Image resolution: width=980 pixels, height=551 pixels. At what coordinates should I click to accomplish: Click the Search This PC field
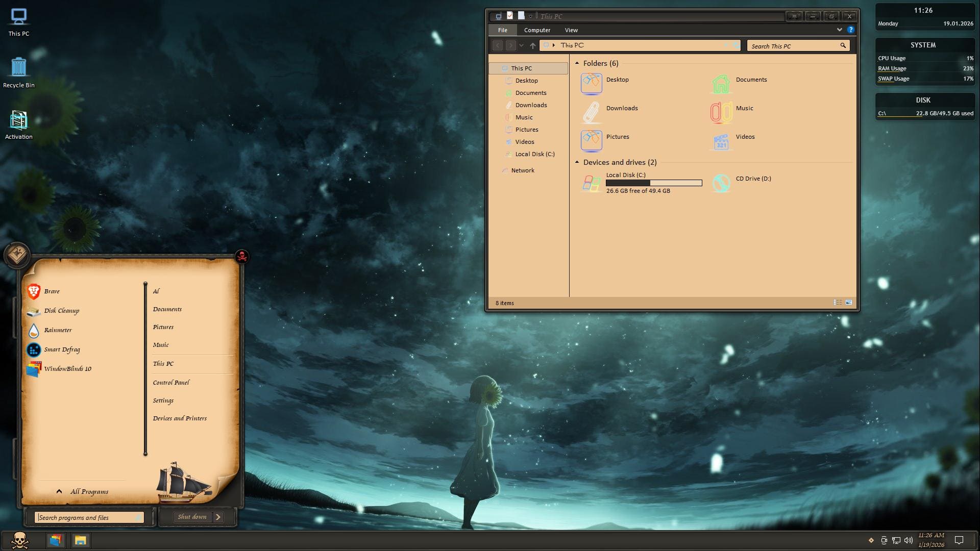click(798, 46)
